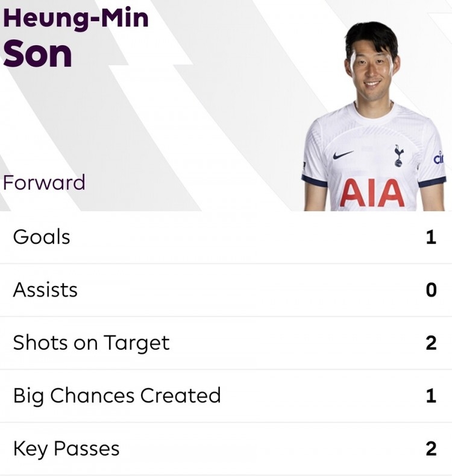Click the large Son surname heading
This screenshot has width=452, height=476.
37,54
